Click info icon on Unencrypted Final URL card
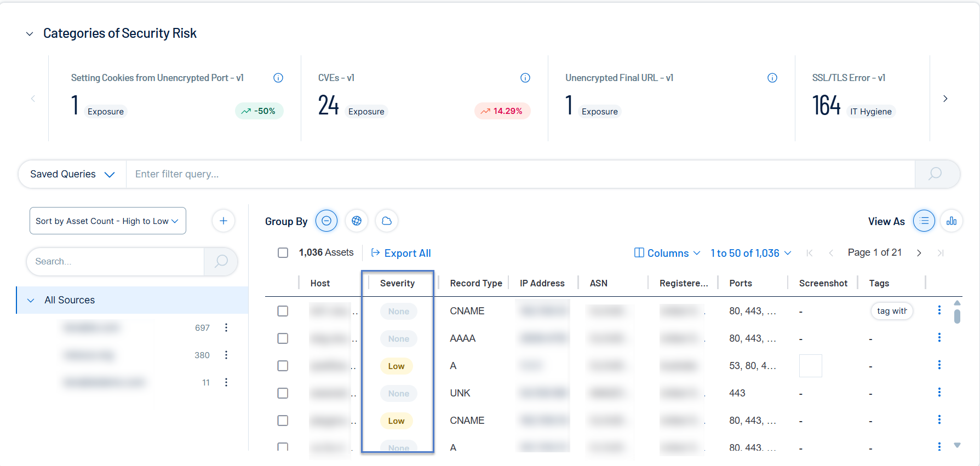This screenshot has height=466, width=980. (772, 78)
